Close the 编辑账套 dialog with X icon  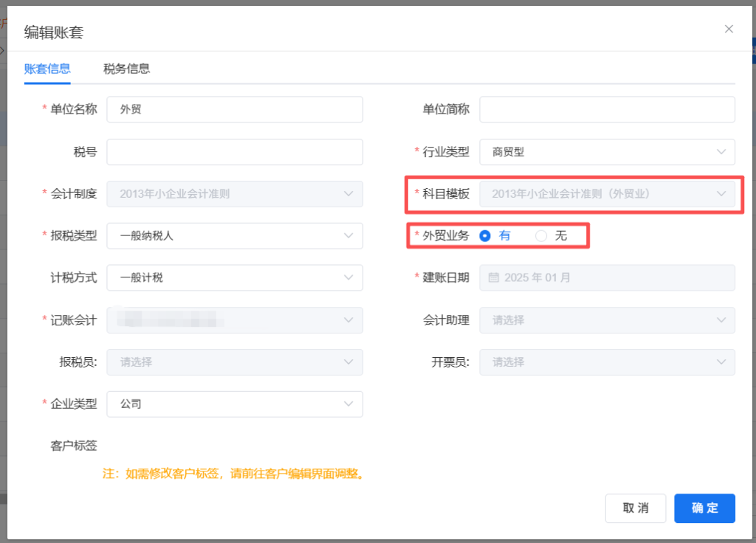tap(729, 30)
